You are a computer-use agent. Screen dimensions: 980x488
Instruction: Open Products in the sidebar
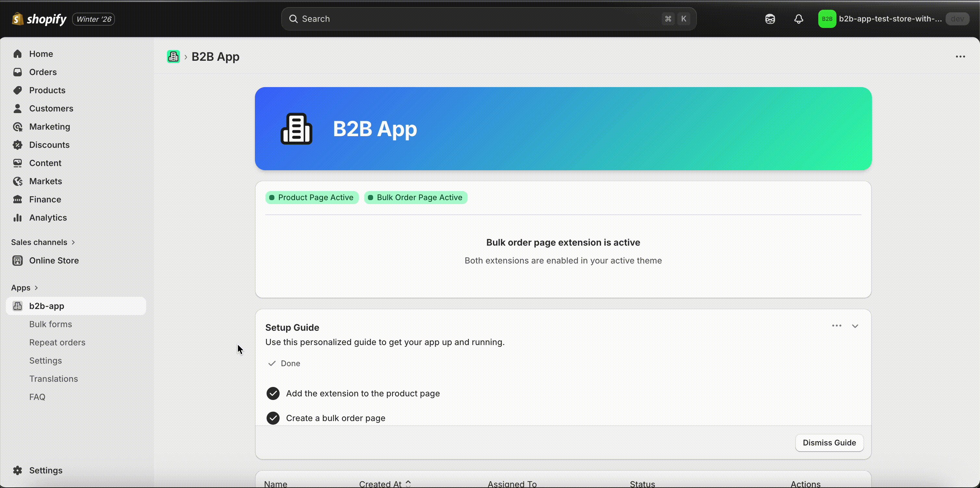[47, 91]
